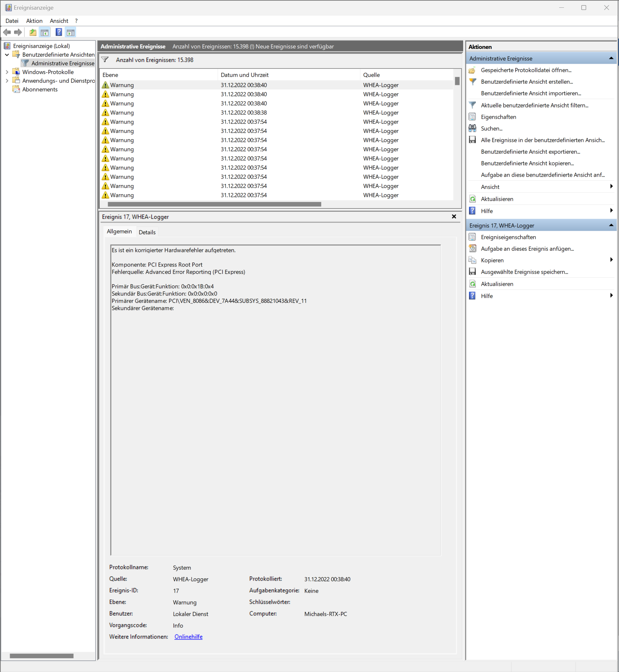Screen dimensions: 619x672
Task: Click the forward arrow toolbar icon
Action: tap(18, 32)
